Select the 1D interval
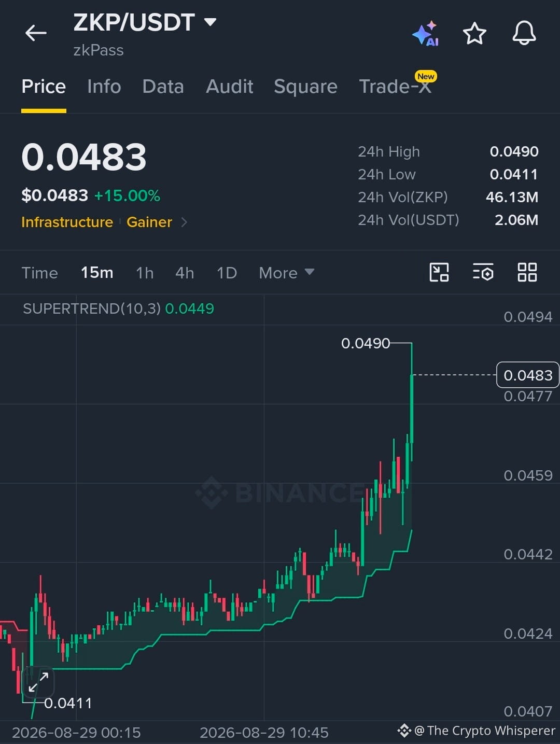 coord(227,273)
